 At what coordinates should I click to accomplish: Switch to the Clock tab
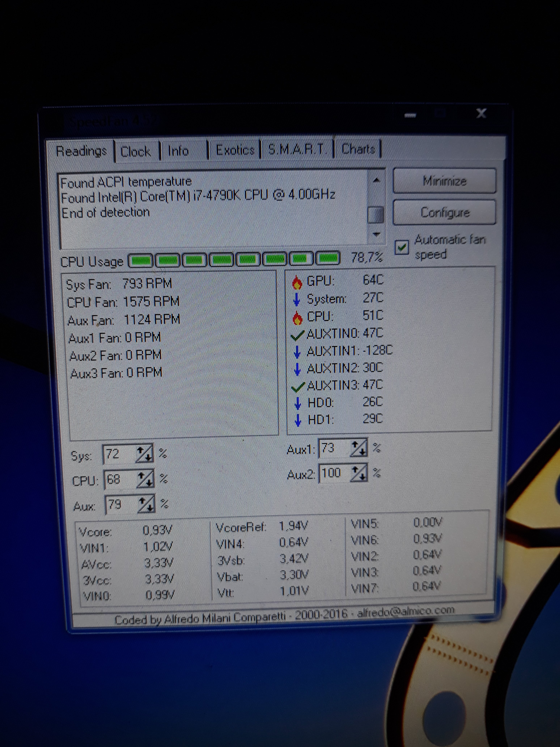pos(136,152)
